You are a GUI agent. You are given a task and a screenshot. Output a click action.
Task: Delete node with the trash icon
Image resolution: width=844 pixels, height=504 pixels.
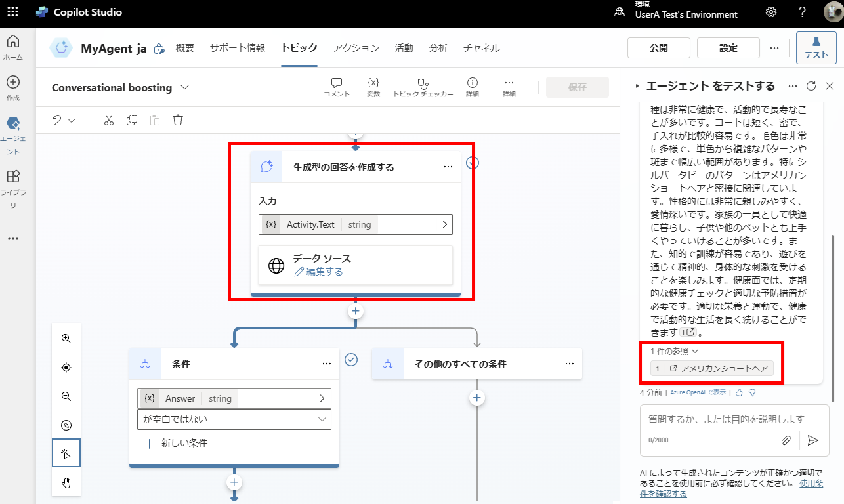coord(177,119)
